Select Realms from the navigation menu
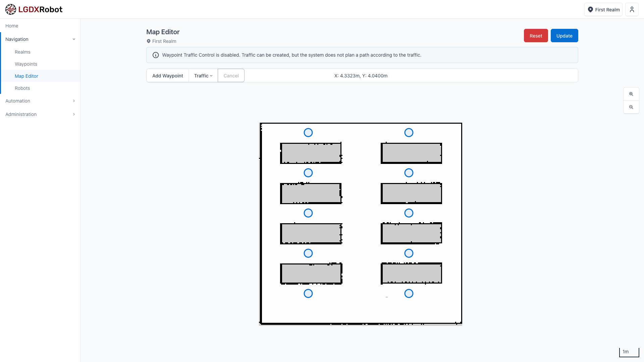Screen dimensions: 644x362 [x=22, y=52]
